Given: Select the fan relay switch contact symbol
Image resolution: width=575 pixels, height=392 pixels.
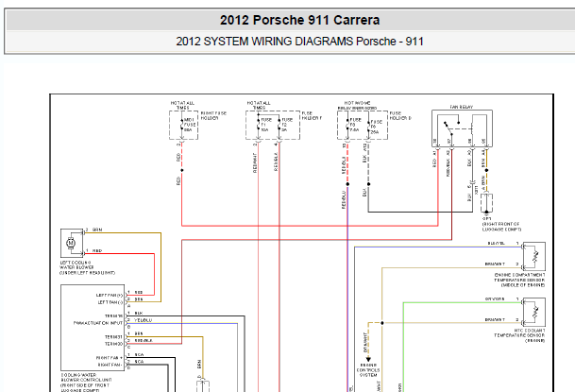Looking at the screenshot, I should [x=449, y=127].
